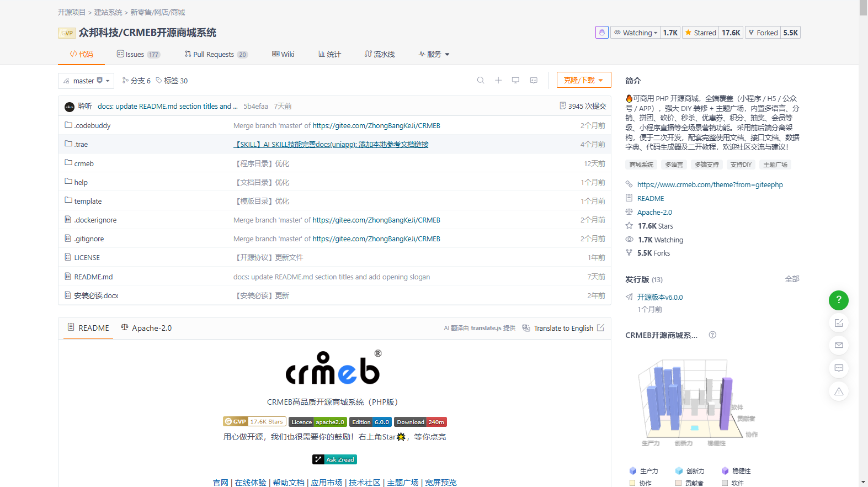Screen dimensions: 868x487
Task: Open the Wiki tab
Action: click(283, 54)
